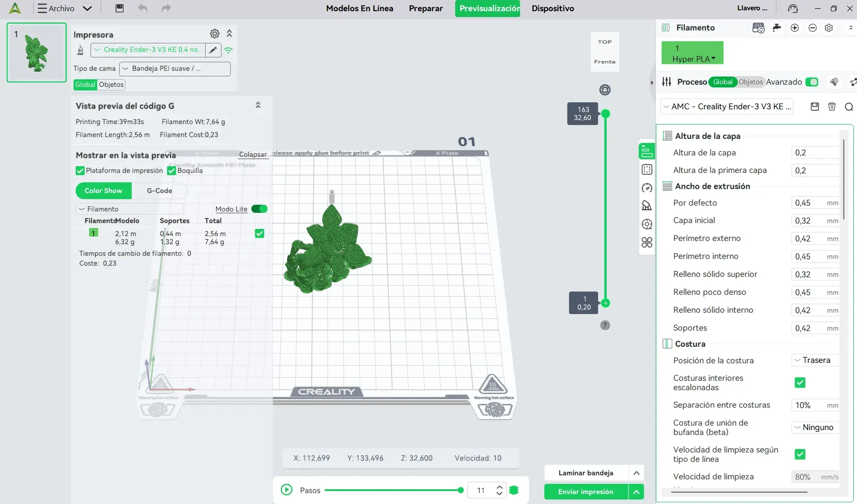Toggle Plataforma de impresión checkbox

click(x=80, y=171)
